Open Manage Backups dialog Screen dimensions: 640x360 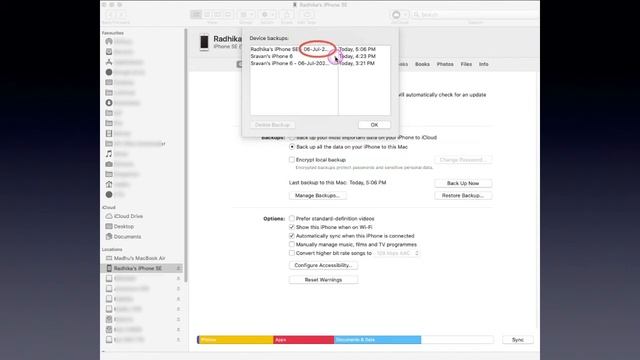[x=318, y=196]
